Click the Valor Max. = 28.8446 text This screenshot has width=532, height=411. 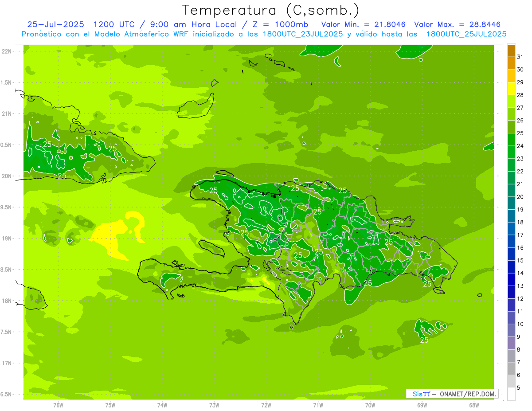(x=460, y=24)
